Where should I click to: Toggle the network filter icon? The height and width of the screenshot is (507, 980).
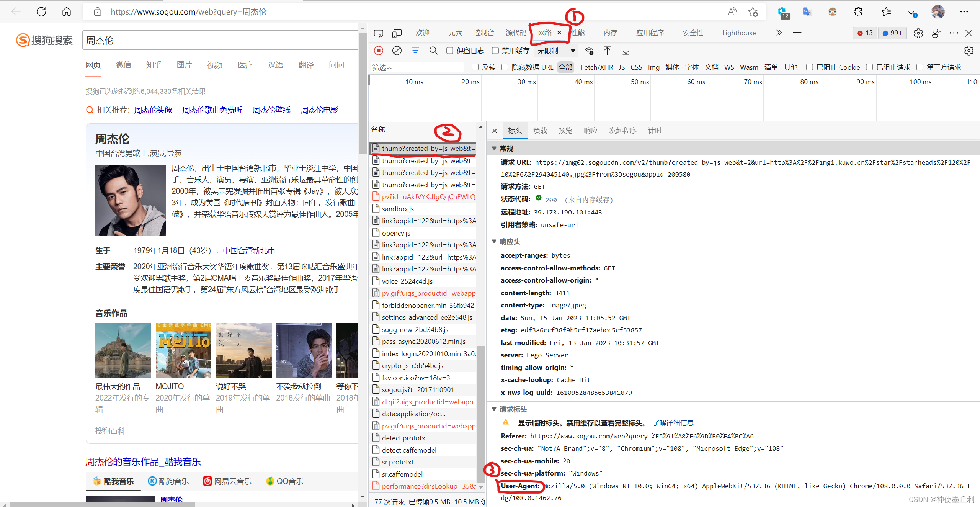[x=415, y=51]
